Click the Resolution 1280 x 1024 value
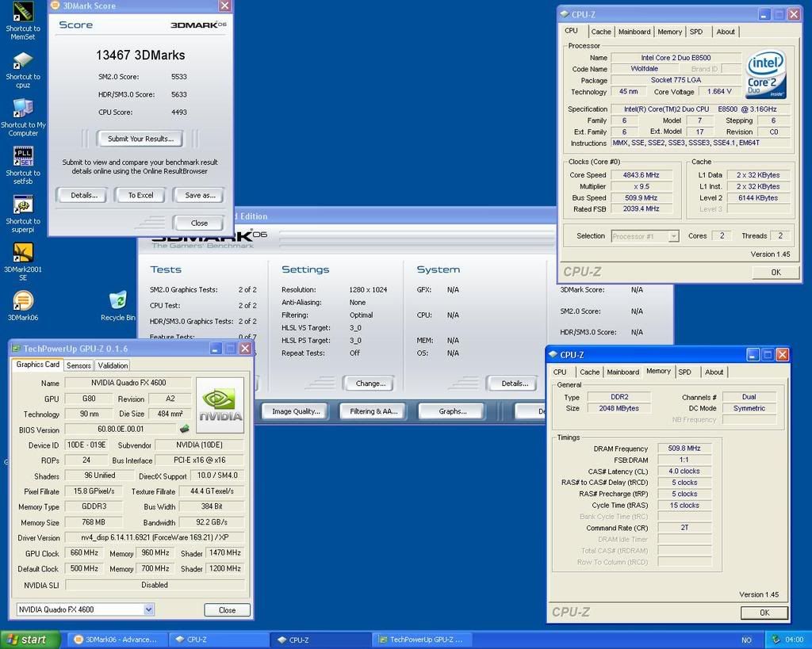The width and height of the screenshot is (812, 649). pos(368,290)
